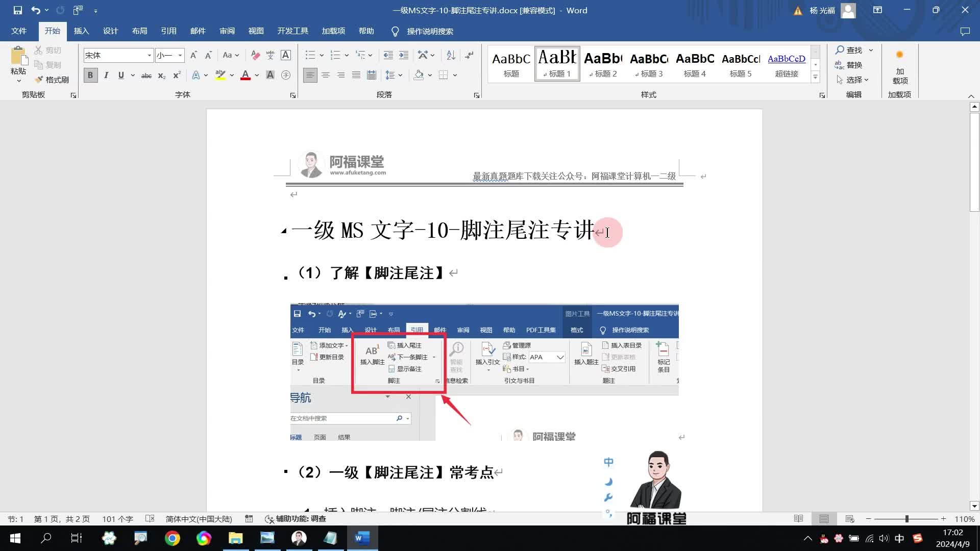Show or hide paragraph marks
The width and height of the screenshot is (980, 551).
coord(469,55)
